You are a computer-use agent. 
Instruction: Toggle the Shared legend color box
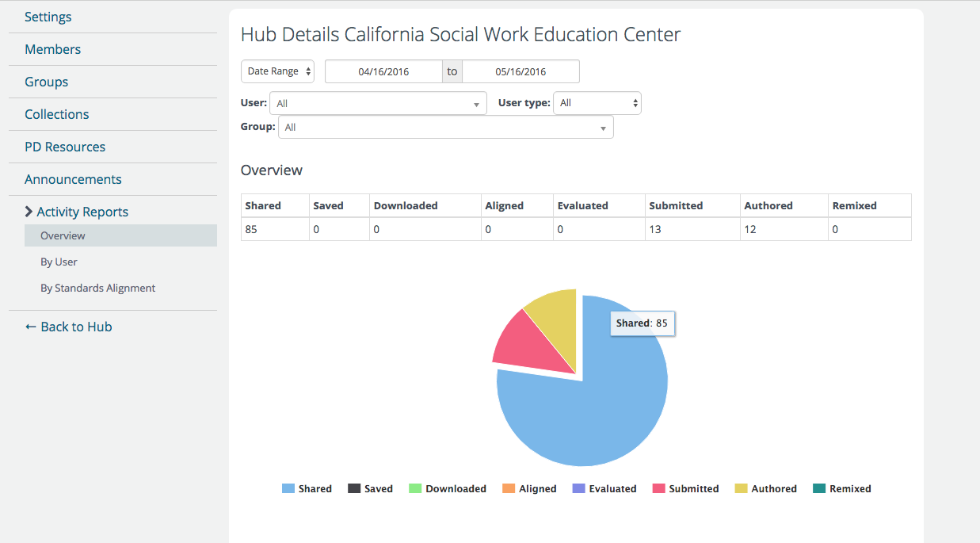[x=288, y=488]
